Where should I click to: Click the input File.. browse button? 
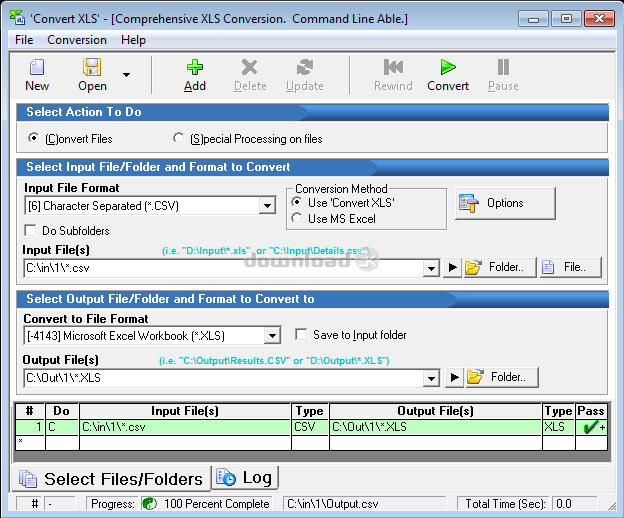(x=570, y=267)
